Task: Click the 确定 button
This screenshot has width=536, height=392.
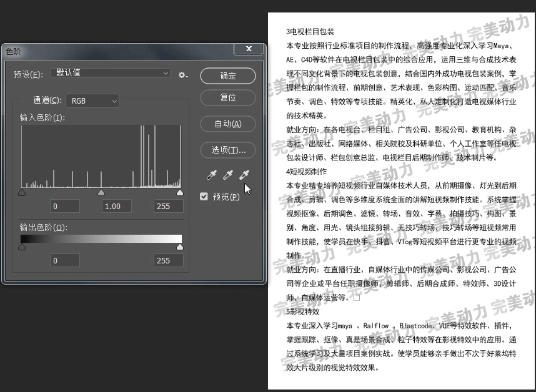Action: [x=228, y=76]
